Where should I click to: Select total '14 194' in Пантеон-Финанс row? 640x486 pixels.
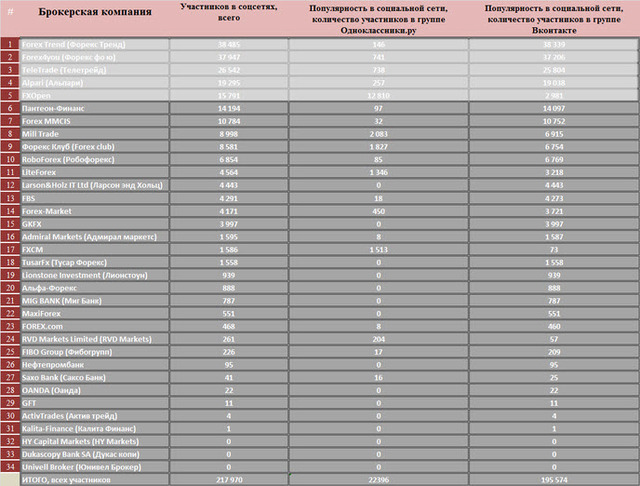point(229,108)
